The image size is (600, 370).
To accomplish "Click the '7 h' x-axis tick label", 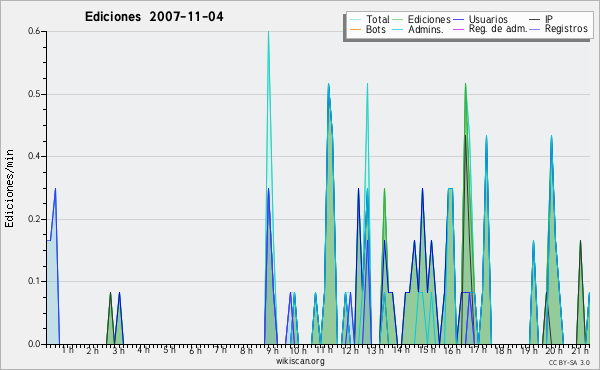I will tap(220, 350).
